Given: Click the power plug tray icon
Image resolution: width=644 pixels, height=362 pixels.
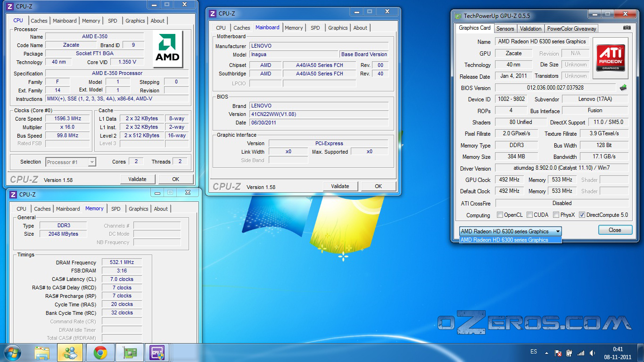Looking at the screenshot, I should point(570,353).
